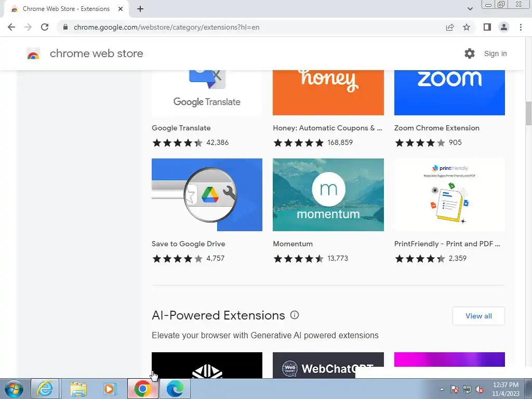The width and height of the screenshot is (532, 399).
Task: Click Momentum star rating 13,773
Action: [311, 259]
